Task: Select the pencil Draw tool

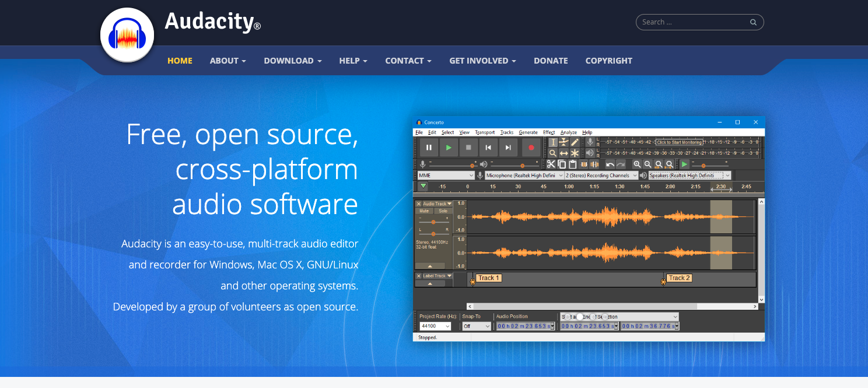Action: point(575,142)
